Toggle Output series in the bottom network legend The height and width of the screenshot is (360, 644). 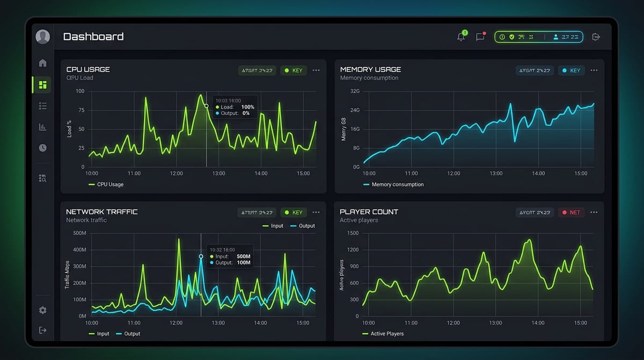tap(128, 334)
